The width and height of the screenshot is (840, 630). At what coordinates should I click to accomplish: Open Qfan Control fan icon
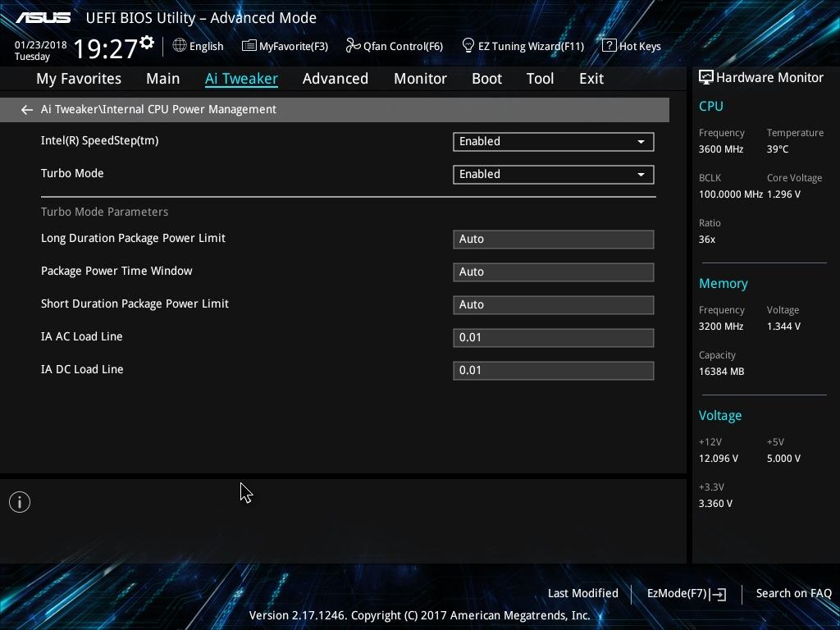click(x=353, y=46)
